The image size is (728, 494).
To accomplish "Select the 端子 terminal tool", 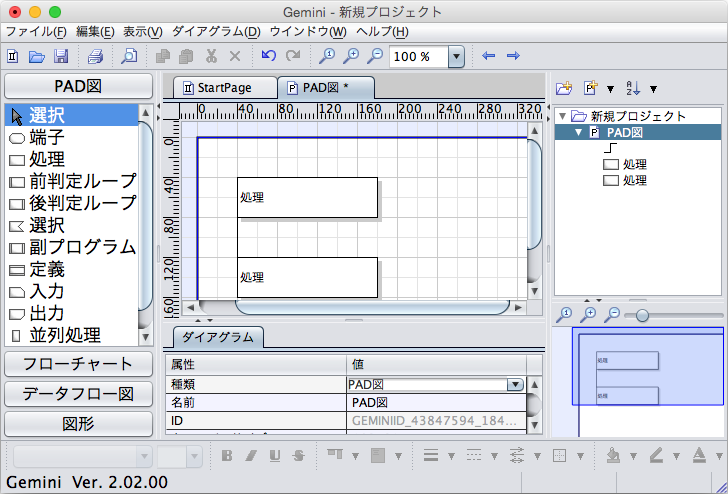I will [x=72, y=137].
